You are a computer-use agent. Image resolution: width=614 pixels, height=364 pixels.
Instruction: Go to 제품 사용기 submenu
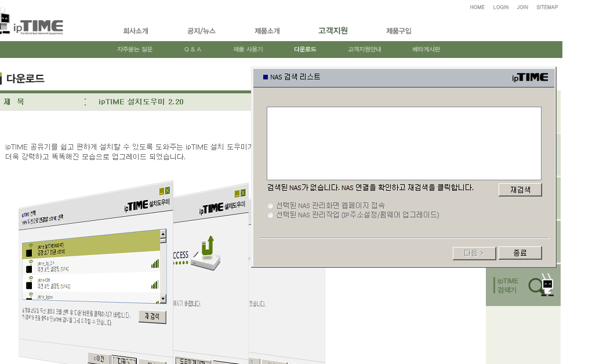(248, 49)
